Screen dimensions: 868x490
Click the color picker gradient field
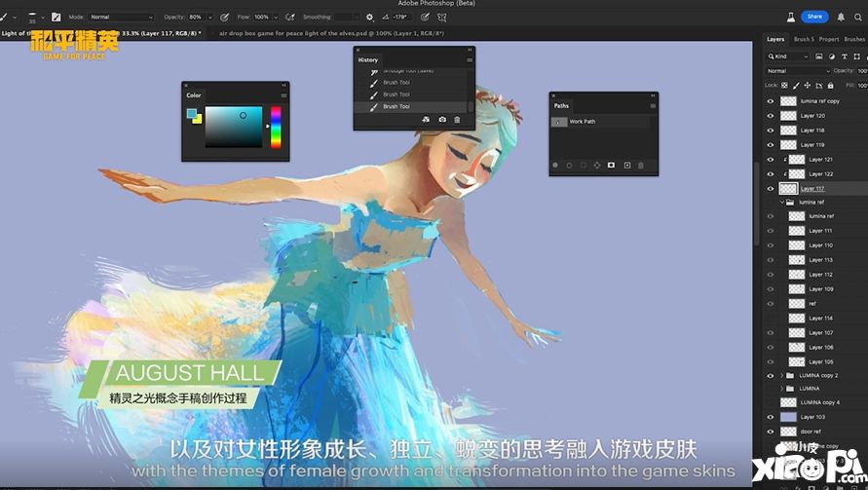[x=234, y=127]
